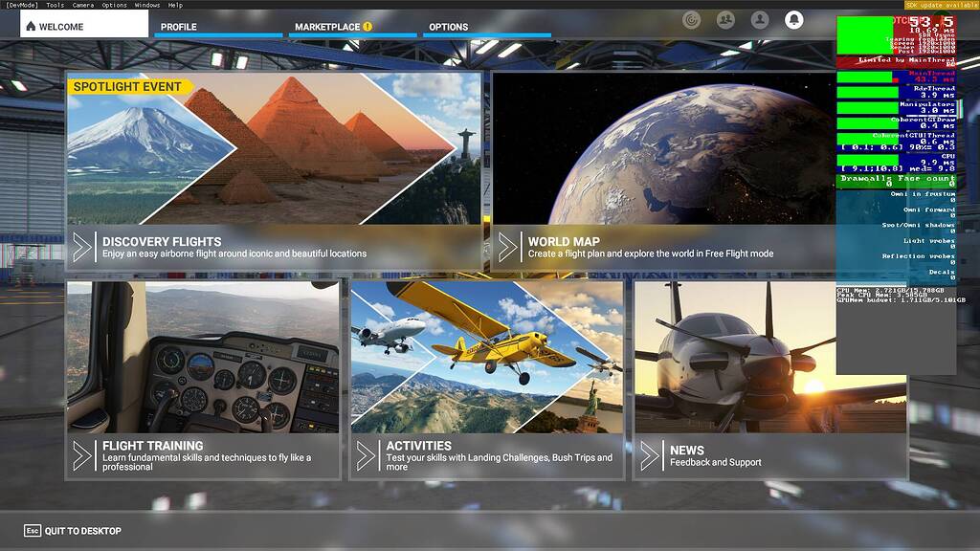Open the Tools menu in developer bar

(x=56, y=5)
